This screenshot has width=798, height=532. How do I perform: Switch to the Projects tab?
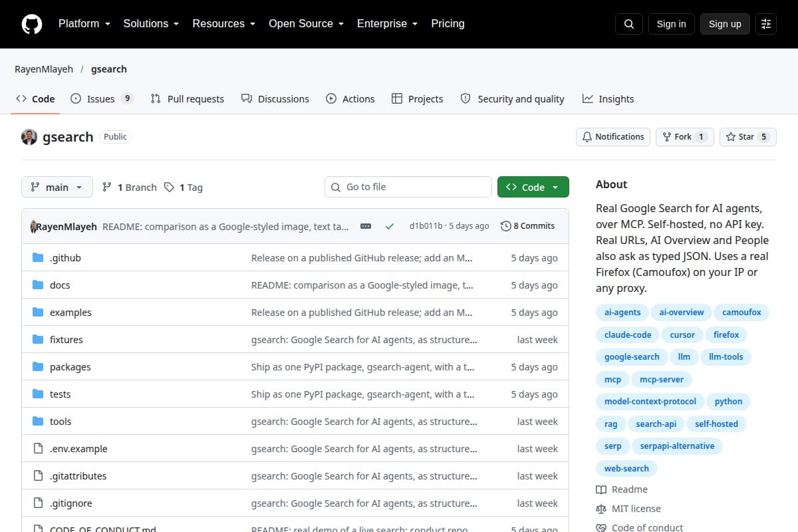(x=417, y=99)
